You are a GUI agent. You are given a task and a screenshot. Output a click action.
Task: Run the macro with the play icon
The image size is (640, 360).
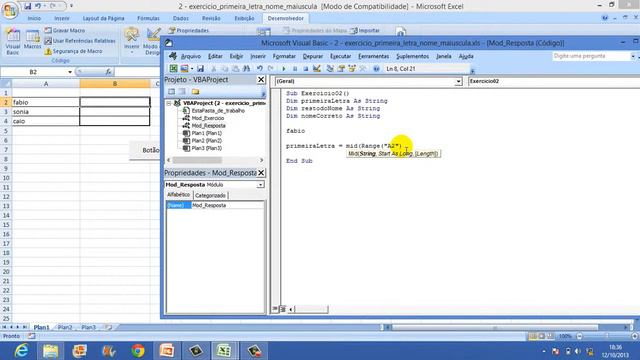(x=284, y=69)
